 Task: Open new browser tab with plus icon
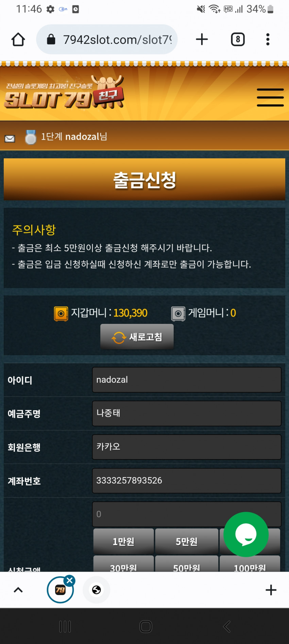(x=202, y=39)
